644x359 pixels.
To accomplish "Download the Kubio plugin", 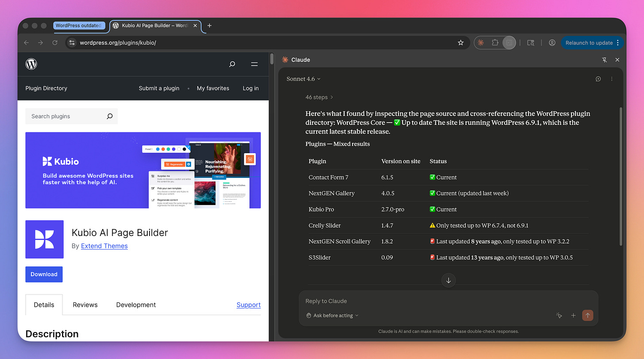I will 44,274.
